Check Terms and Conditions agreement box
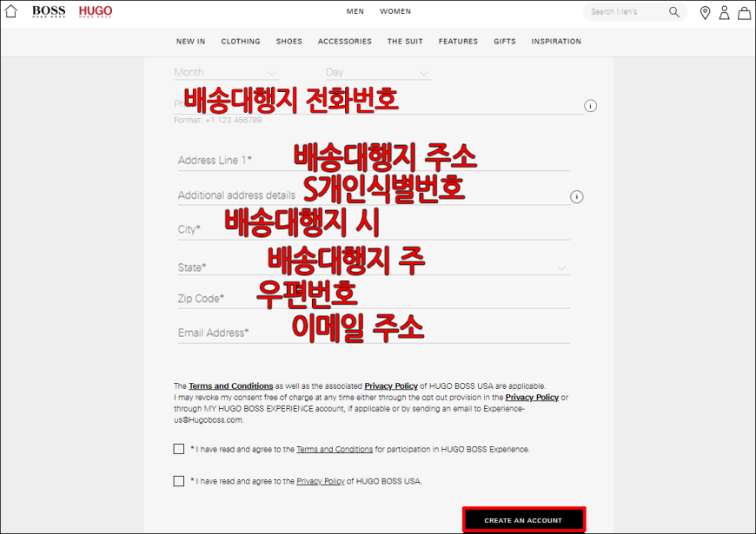 179,449
